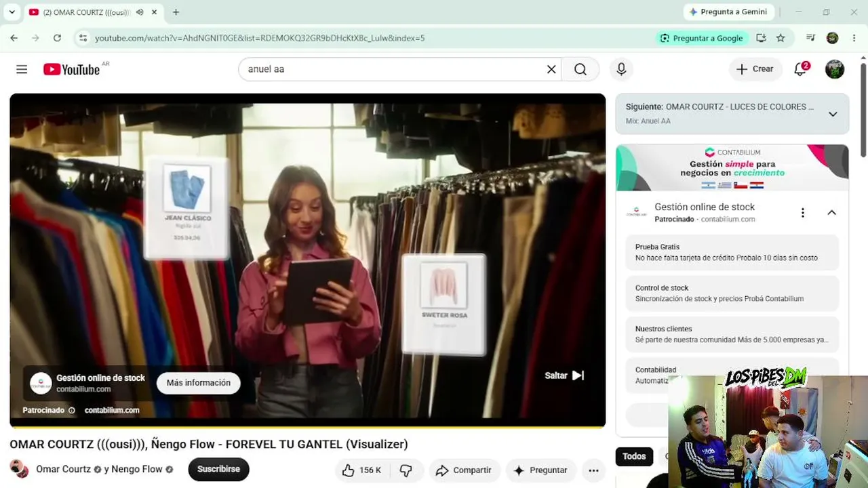Image resolution: width=868 pixels, height=488 pixels.
Task: Select the 'Todos' filter chip
Action: pos(634,457)
